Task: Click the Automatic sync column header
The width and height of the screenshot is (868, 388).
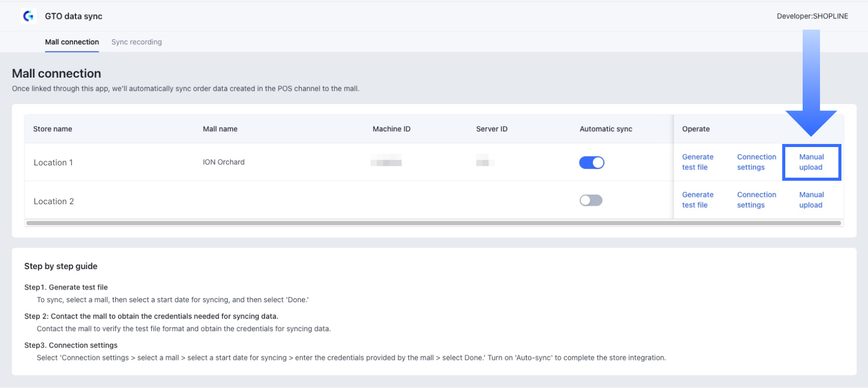Action: [x=606, y=129]
